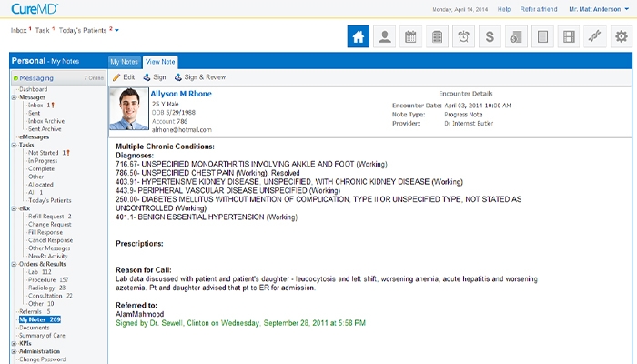Click the chain link icon

point(595,37)
